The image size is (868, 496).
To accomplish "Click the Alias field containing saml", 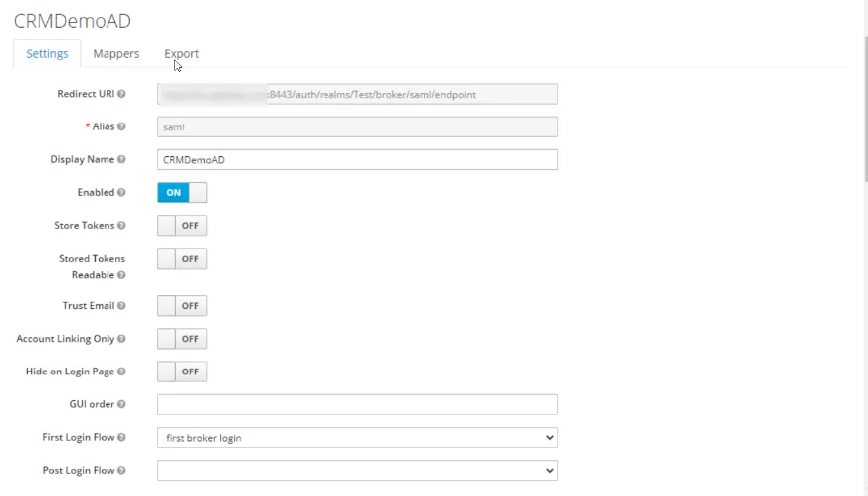I will click(357, 126).
